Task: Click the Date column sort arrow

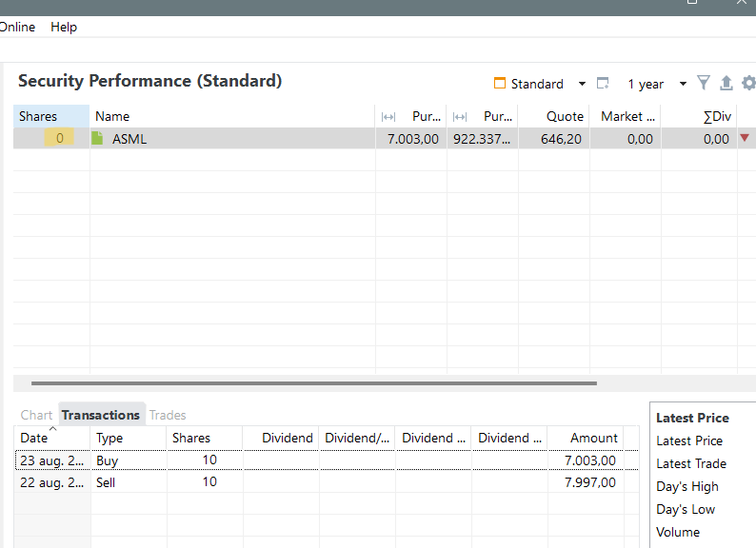Action: click(52, 429)
